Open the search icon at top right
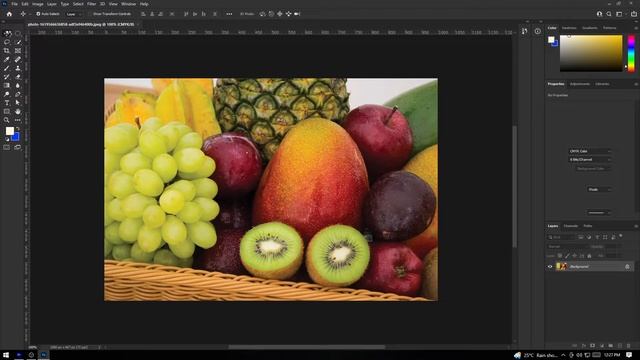Image resolution: width=640 pixels, height=360 pixels. pos(609,14)
